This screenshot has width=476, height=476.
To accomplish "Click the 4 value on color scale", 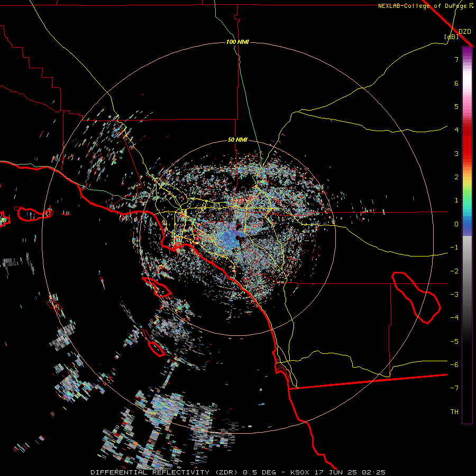I will [456, 130].
